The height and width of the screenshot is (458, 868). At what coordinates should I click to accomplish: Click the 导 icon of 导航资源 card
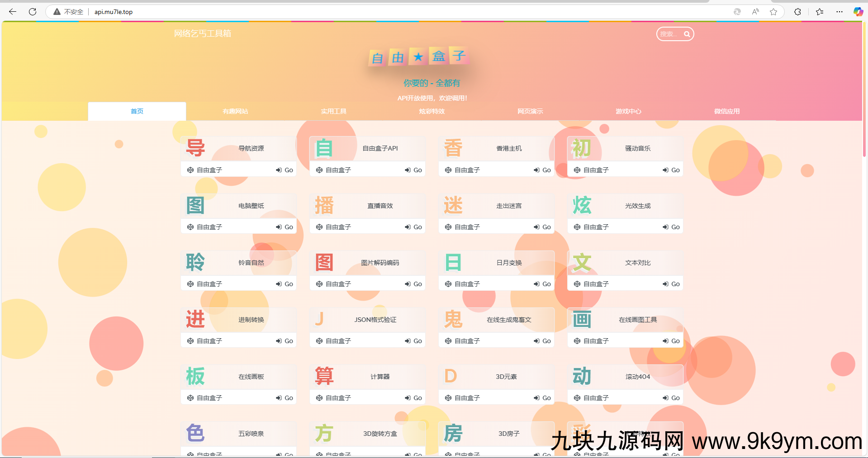pos(195,148)
